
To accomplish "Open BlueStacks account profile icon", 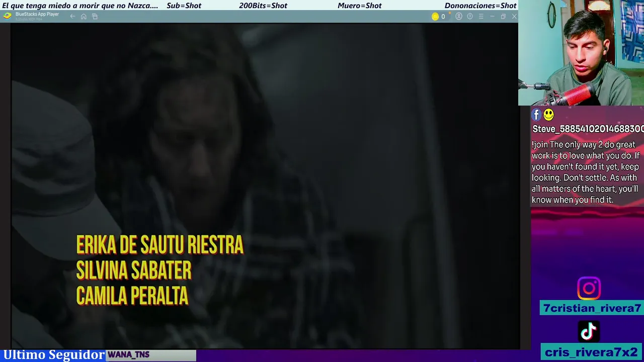I will 459,17.
